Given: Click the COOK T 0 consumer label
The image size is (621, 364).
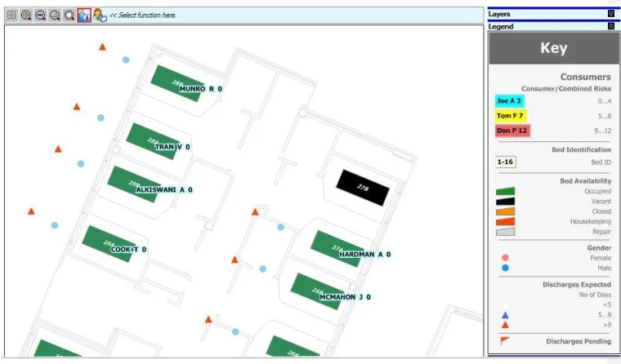Looking at the screenshot, I should (128, 249).
